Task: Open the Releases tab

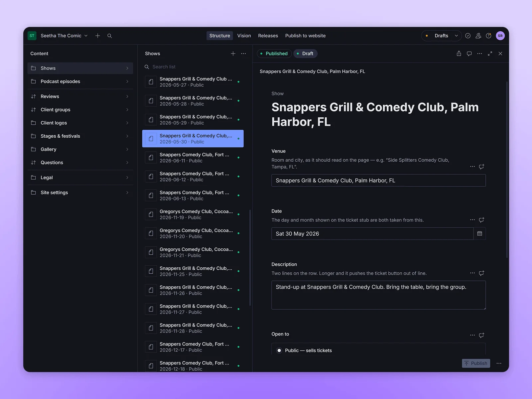Action: tap(268, 36)
